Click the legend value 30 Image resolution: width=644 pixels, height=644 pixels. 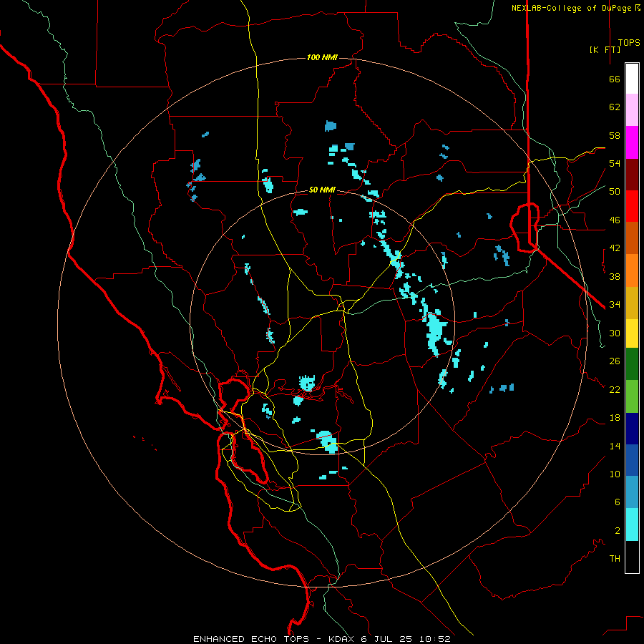[x=615, y=333]
